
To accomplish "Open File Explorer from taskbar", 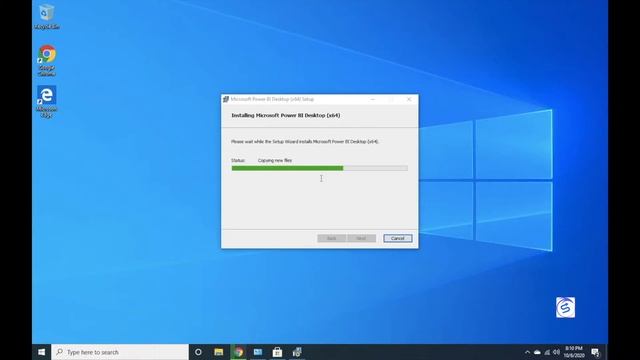I will [x=219, y=352].
